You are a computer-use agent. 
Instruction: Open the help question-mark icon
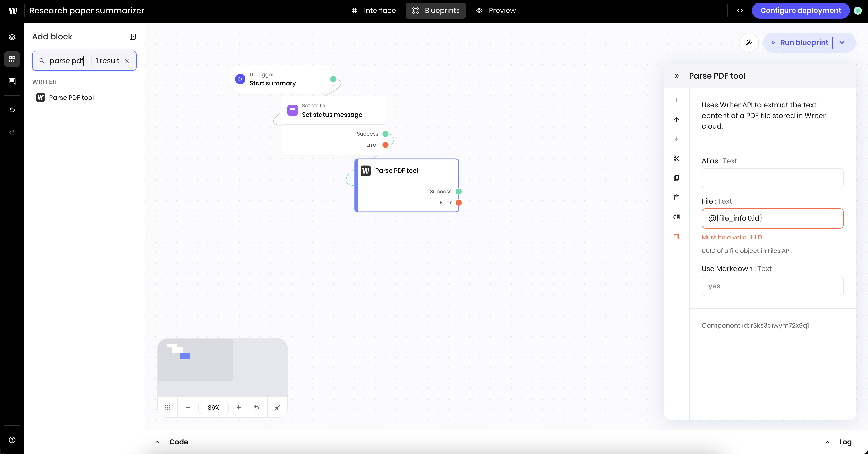pos(12,440)
